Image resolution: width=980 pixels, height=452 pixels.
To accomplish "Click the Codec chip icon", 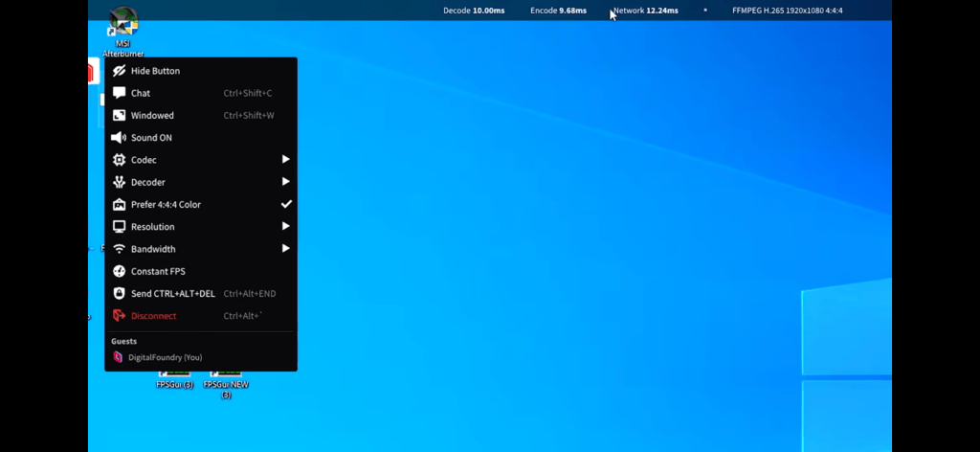I will tap(119, 160).
